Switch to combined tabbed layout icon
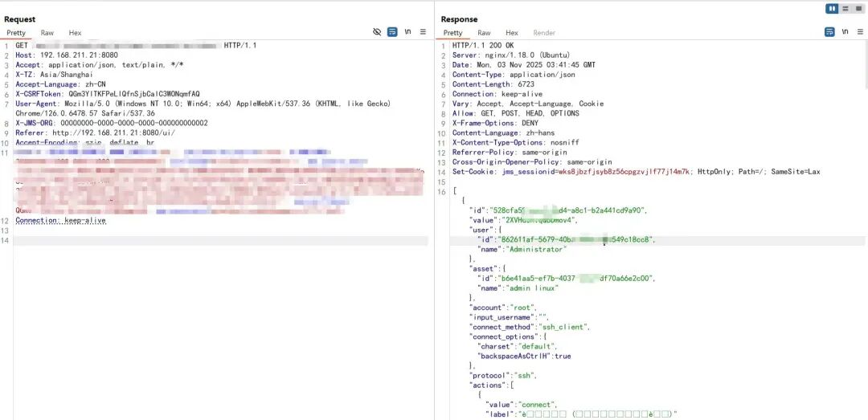 tap(858, 9)
